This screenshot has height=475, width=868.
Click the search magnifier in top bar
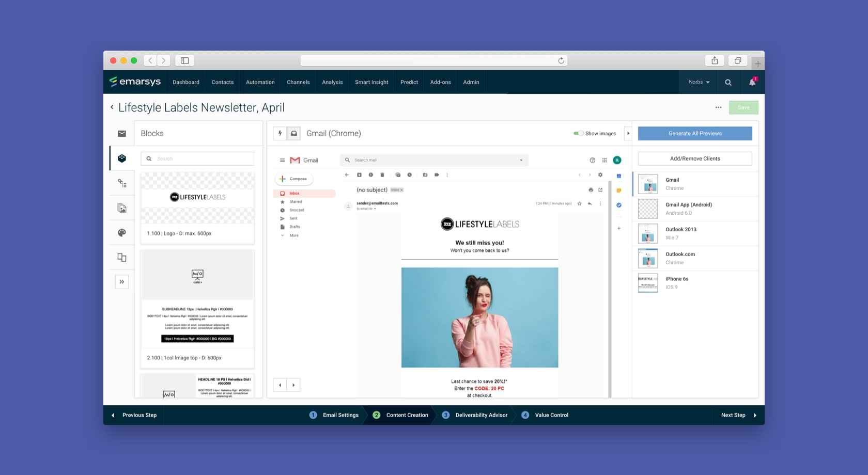pyautogui.click(x=728, y=82)
